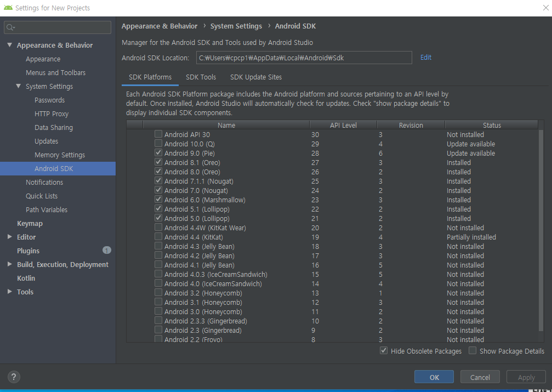Open Quick Lists settings
The width and height of the screenshot is (552, 392).
tap(42, 196)
